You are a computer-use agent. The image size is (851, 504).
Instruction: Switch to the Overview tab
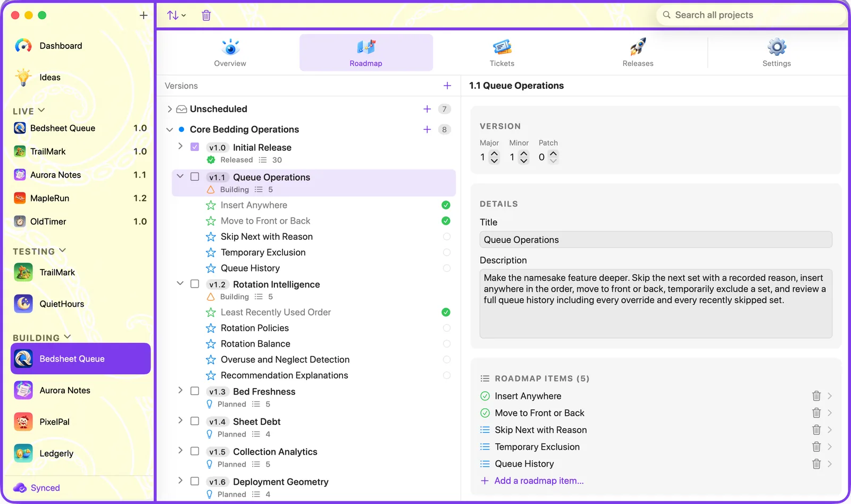(x=230, y=53)
